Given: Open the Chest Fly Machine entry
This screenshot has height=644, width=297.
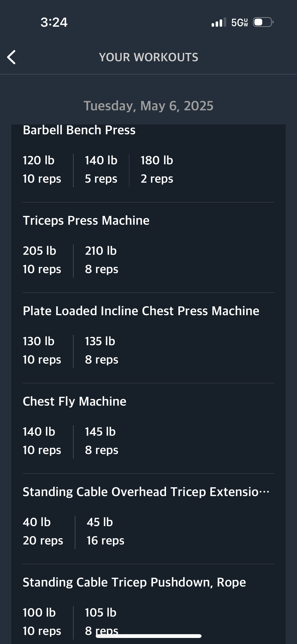Looking at the screenshot, I should click(75, 401).
